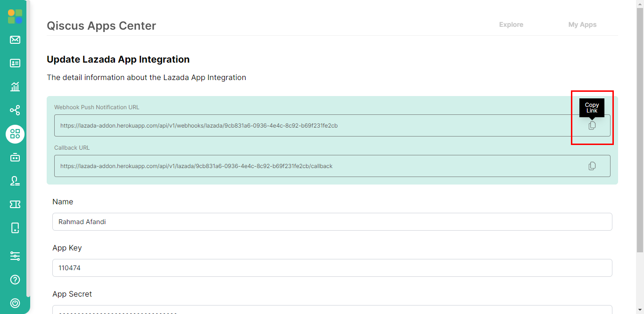Open the contacts card icon in sidebar
Screen dimensions: 644x314
pos(15,63)
